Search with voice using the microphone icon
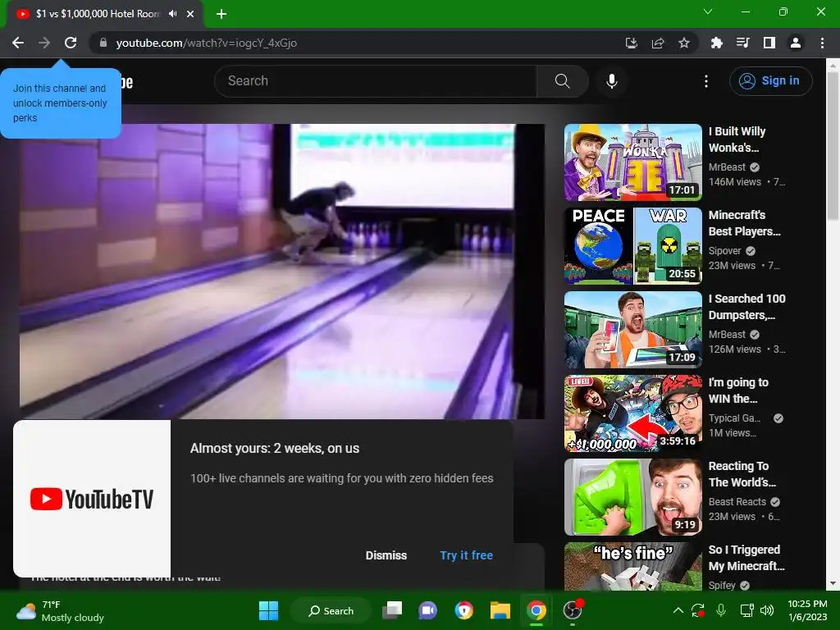 611,81
